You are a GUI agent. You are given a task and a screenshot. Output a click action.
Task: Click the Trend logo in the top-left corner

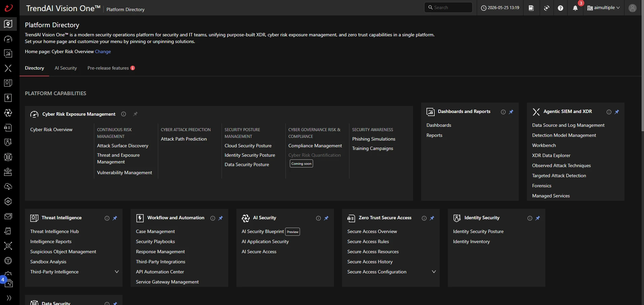tap(8, 8)
